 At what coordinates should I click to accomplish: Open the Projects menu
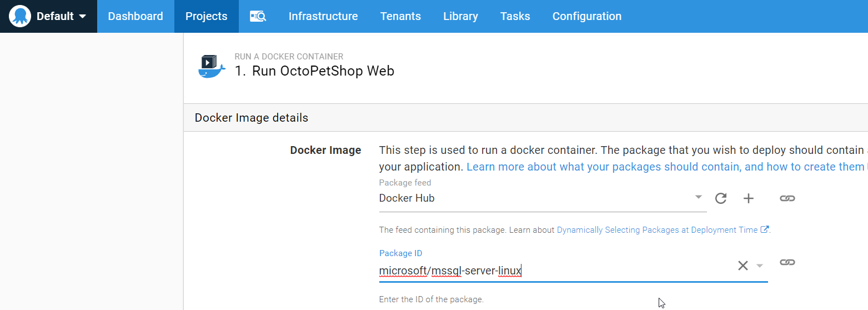(206, 16)
